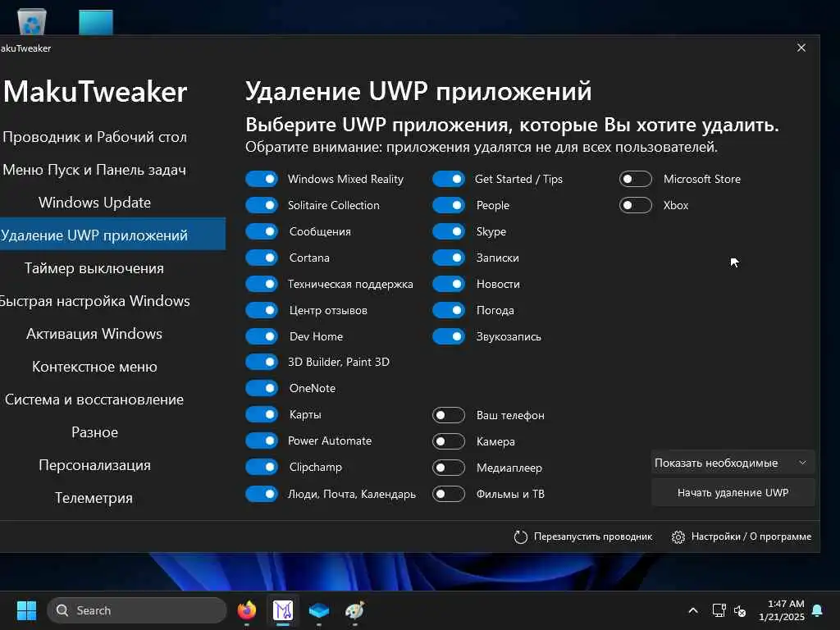Enable the Ваш телефон switch
The width and height of the screenshot is (840, 630).
click(x=449, y=415)
